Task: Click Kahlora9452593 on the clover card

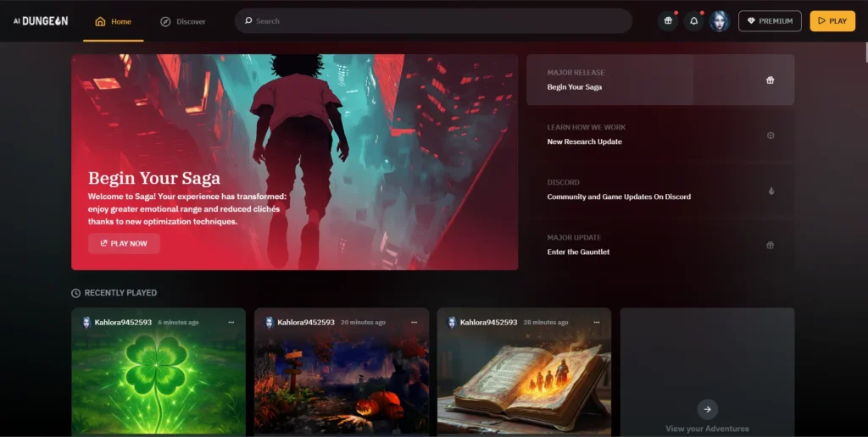Action: point(123,322)
